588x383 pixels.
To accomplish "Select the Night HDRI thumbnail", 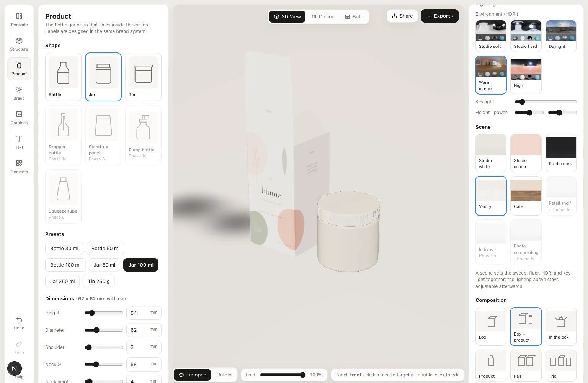I will coord(526,75).
